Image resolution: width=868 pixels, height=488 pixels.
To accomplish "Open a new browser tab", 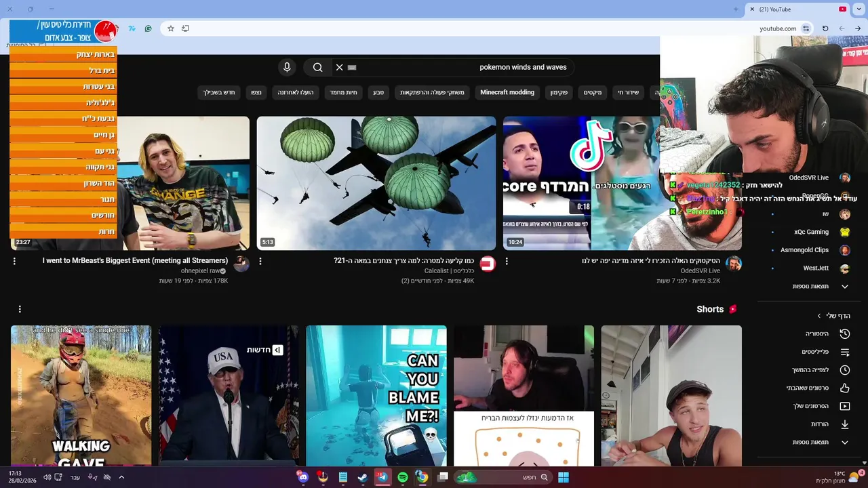I will (736, 9).
